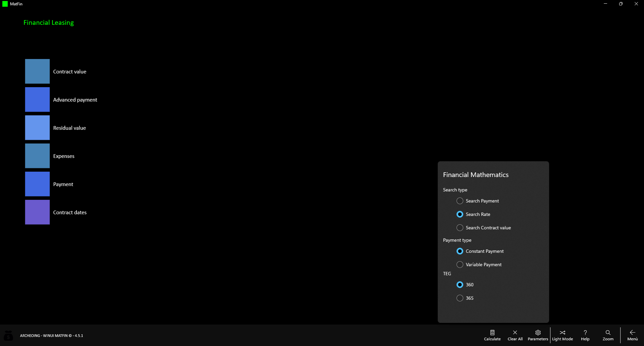Click the ARCHEOING version text
This screenshot has height=346, width=644.
51,336
